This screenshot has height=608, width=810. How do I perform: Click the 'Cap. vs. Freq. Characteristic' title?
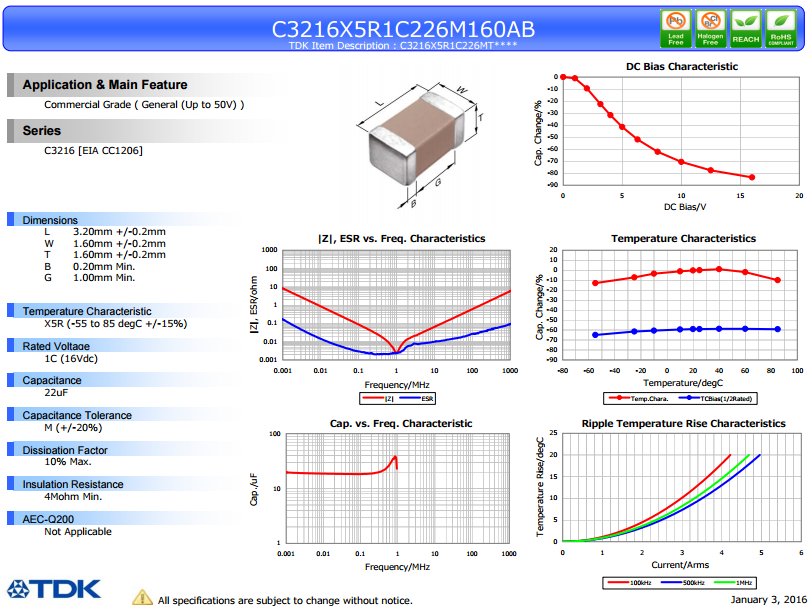[x=401, y=424]
